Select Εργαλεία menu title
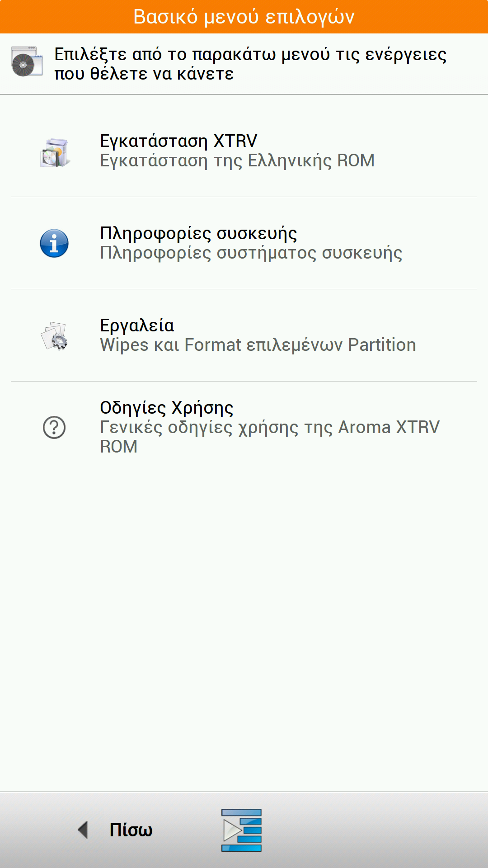Image resolution: width=488 pixels, height=868 pixels. 137,325
